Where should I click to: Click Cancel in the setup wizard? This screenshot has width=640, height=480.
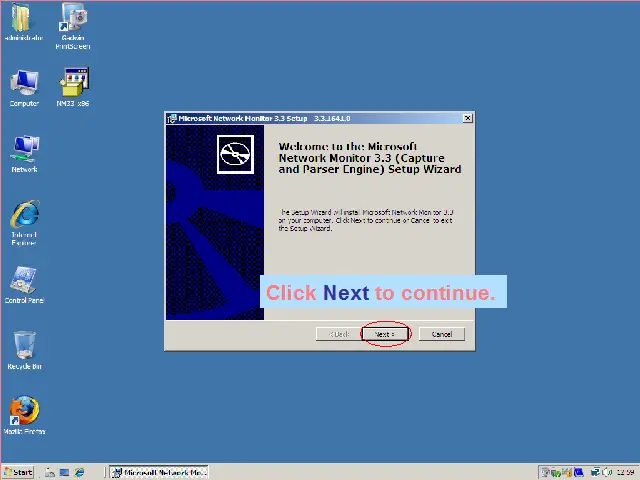pyautogui.click(x=442, y=334)
